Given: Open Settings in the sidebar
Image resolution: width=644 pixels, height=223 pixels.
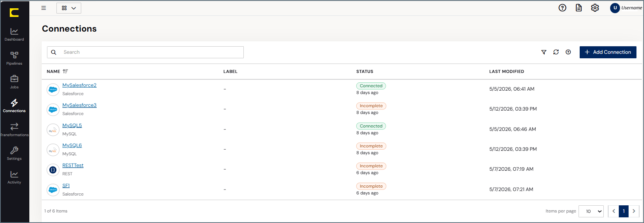Looking at the screenshot, I should [x=14, y=153].
